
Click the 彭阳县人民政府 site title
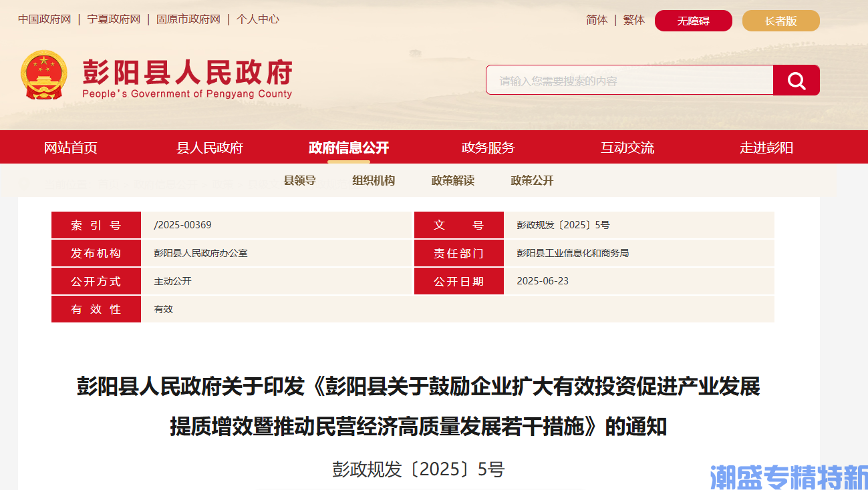(188, 71)
